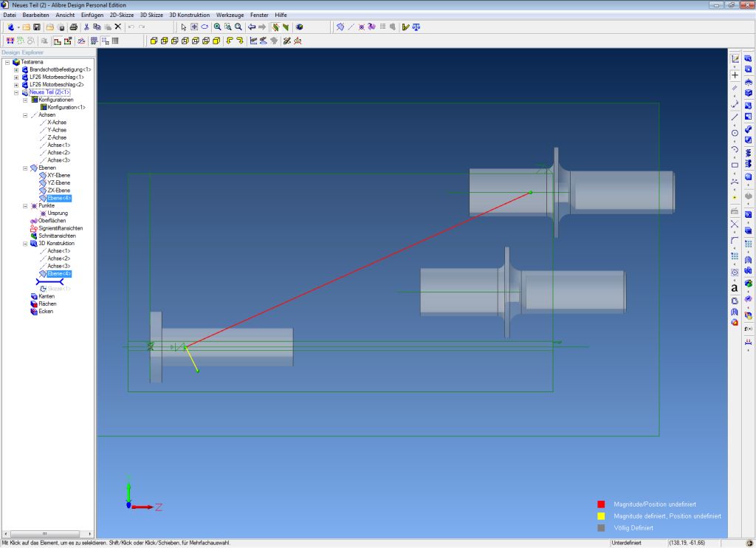Click the first magnifier zoom icon
756x548 pixels.
[x=218, y=27]
